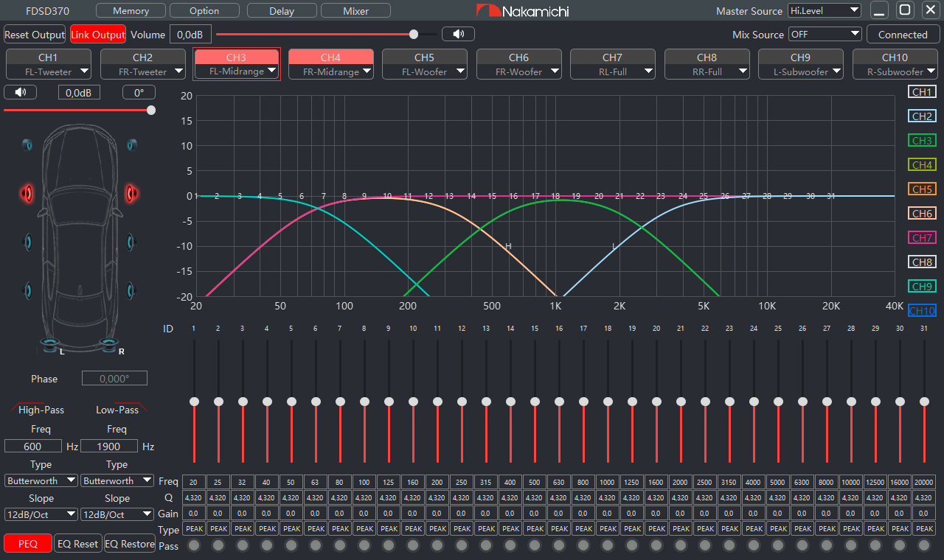Click the left subwoofer icon labeled L
The image size is (944, 560).
(x=50, y=343)
